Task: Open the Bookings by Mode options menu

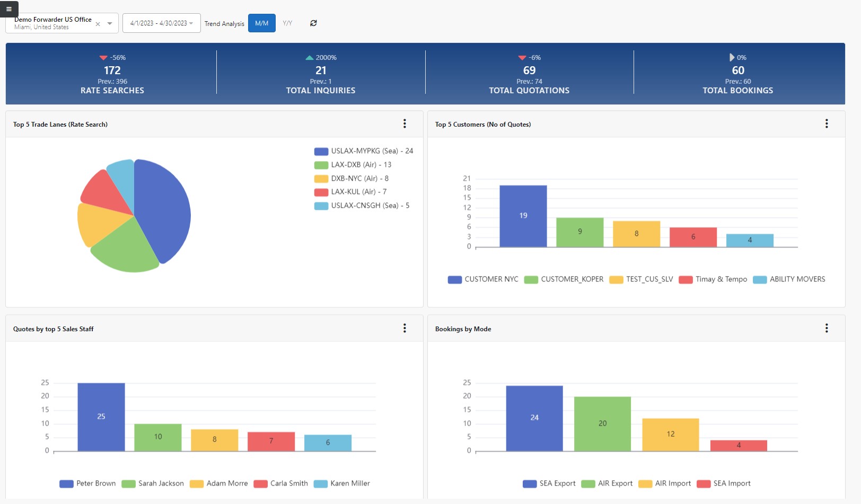Action: tap(827, 328)
